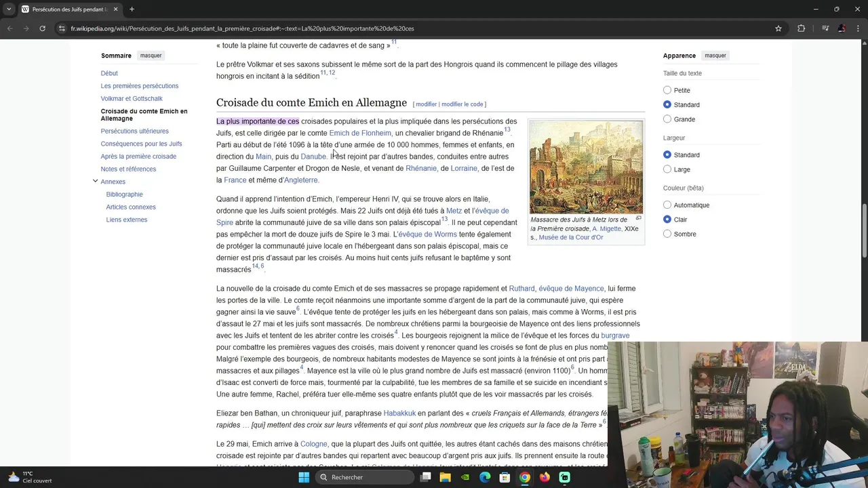
Task: Go to Persécutions ultérieures section
Action: click(x=135, y=131)
